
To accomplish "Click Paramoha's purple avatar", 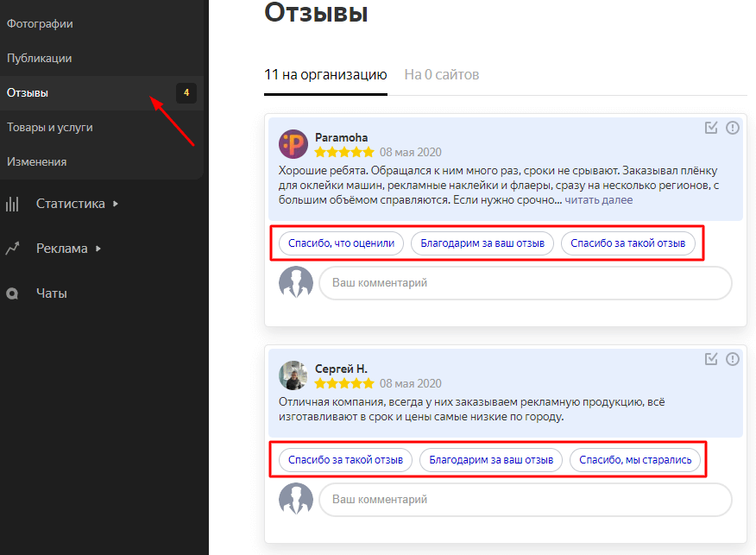I will coord(293,144).
